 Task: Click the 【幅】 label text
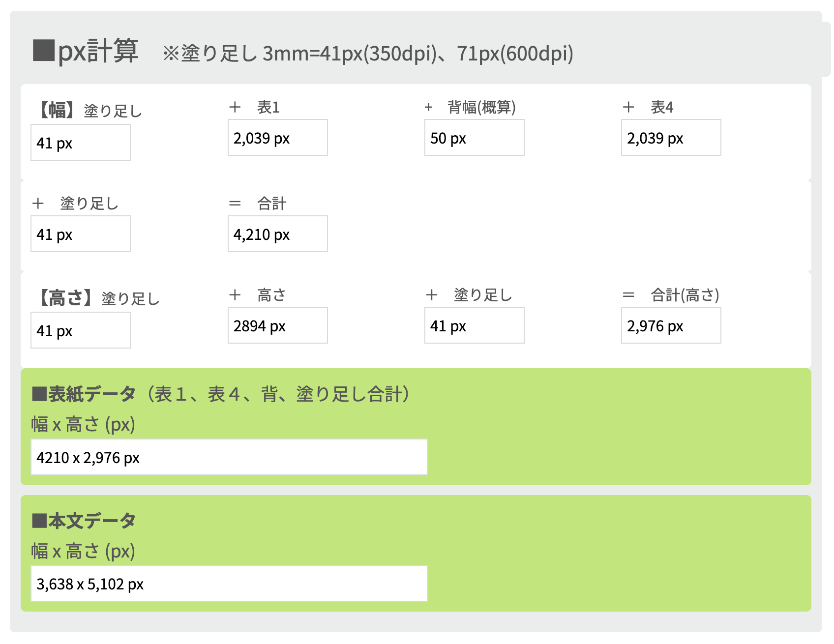point(57,110)
